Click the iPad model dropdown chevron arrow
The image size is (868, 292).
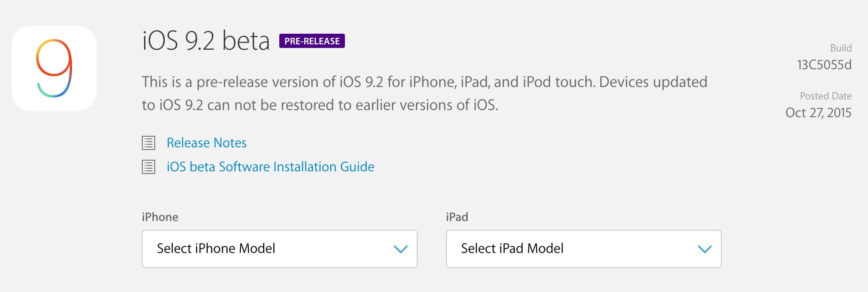[x=704, y=249]
